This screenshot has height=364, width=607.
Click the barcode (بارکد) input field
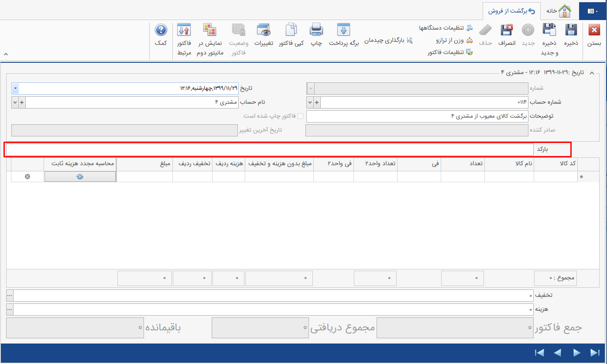269,150
